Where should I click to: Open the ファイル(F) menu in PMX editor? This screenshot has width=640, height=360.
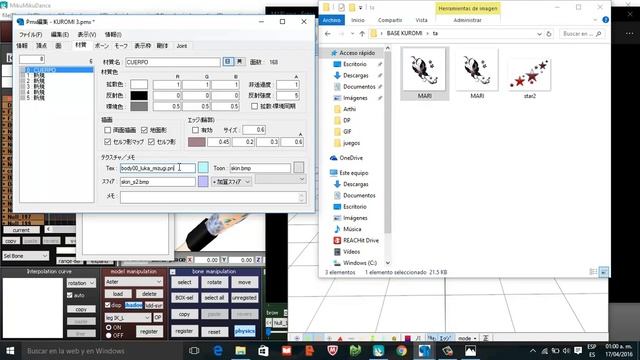(x=30, y=35)
